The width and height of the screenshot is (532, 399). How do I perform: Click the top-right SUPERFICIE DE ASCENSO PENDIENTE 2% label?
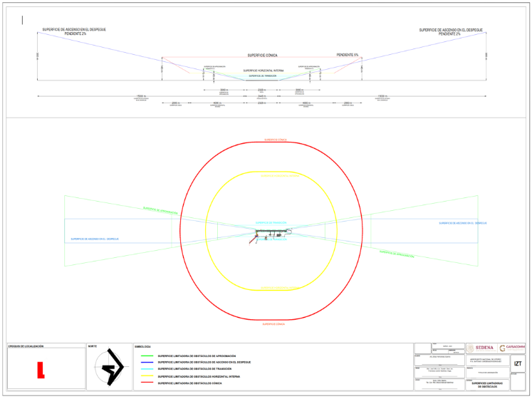[451, 31]
